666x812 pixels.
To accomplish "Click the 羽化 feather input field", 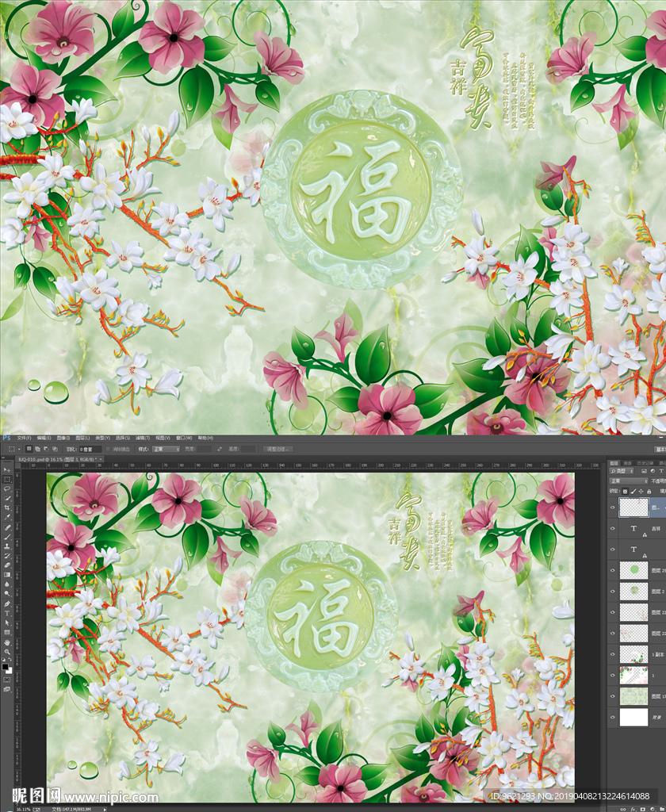I will pyautogui.click(x=90, y=449).
